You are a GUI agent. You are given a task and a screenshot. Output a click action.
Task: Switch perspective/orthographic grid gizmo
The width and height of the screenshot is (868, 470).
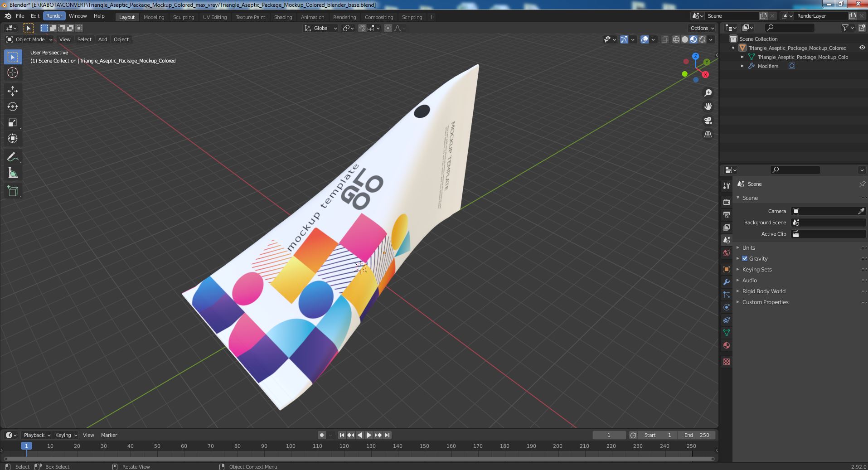(708, 135)
